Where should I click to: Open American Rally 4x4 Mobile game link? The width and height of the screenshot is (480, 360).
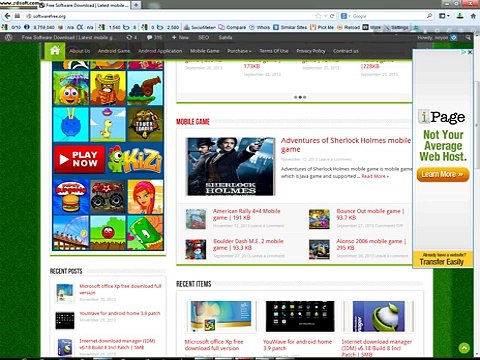(246, 214)
